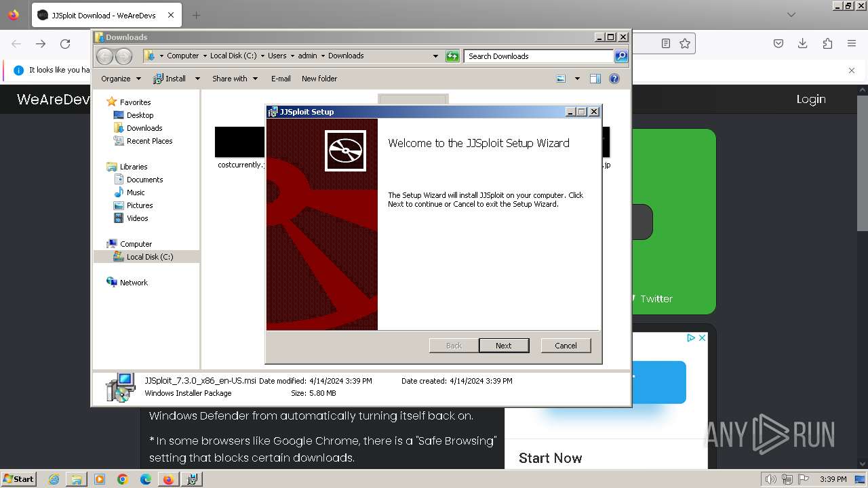Select Downloads under Favorites
Screen dimensions: 868x488
pyautogui.click(x=144, y=128)
